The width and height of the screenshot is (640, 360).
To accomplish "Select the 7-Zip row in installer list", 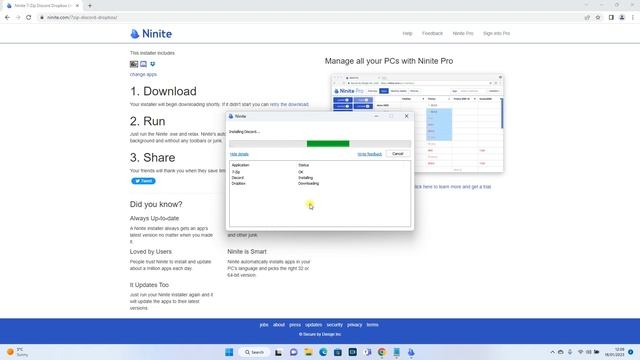I will click(x=320, y=172).
